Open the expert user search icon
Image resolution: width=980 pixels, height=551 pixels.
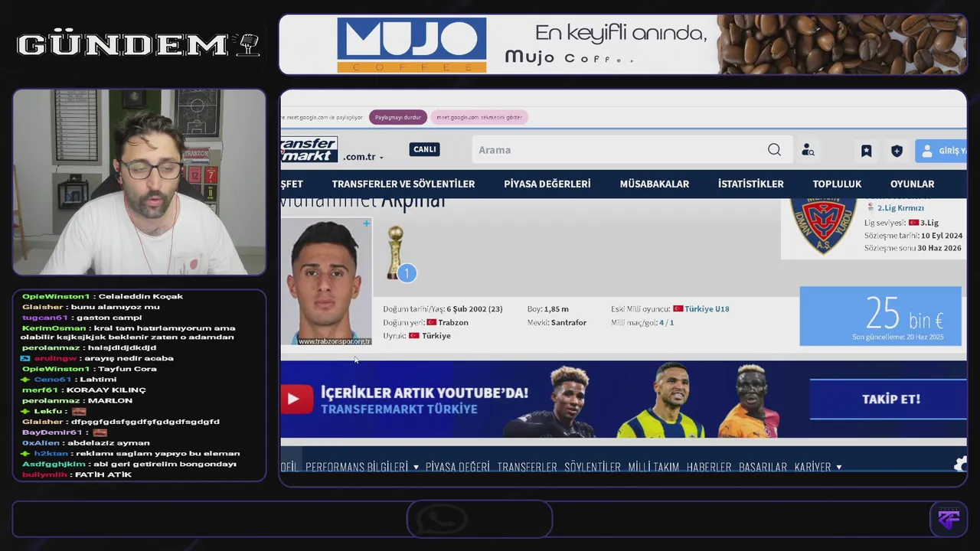click(808, 150)
